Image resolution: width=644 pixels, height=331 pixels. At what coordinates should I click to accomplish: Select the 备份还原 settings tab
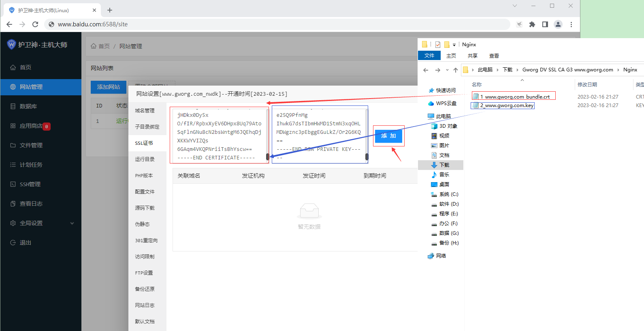[147, 289]
